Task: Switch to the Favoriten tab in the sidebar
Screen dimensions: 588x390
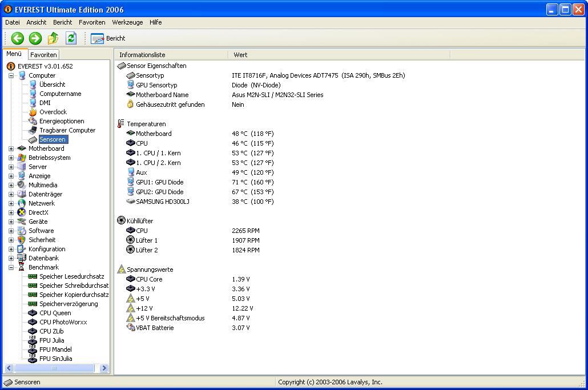Action: click(43, 55)
